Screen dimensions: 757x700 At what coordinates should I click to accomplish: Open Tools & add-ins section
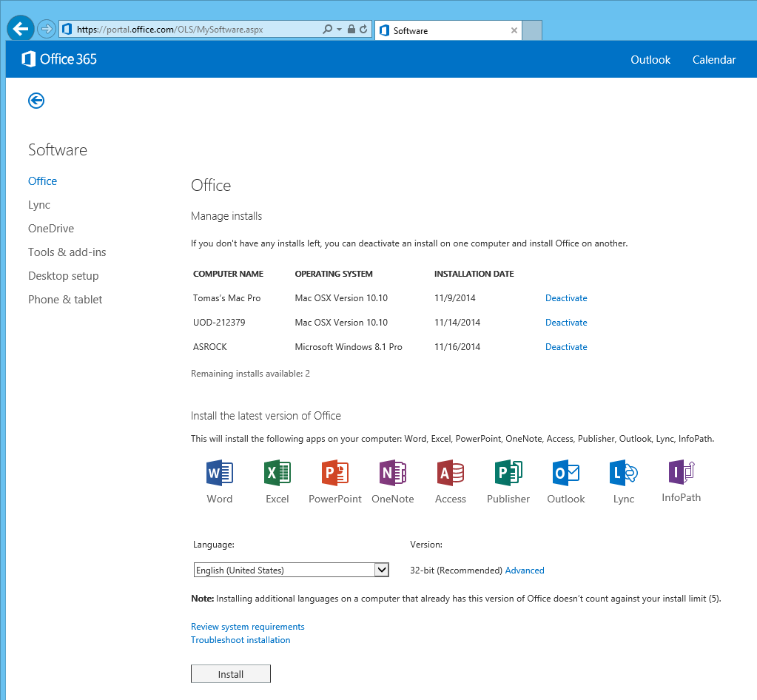tap(67, 252)
